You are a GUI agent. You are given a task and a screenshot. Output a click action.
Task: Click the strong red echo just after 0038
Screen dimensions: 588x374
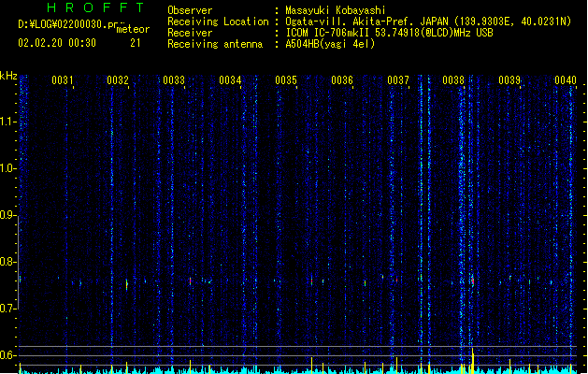[x=473, y=281]
